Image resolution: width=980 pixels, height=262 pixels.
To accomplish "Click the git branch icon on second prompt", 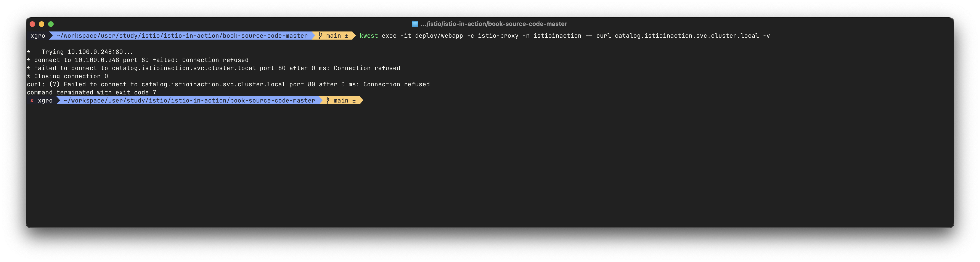I will click(328, 100).
